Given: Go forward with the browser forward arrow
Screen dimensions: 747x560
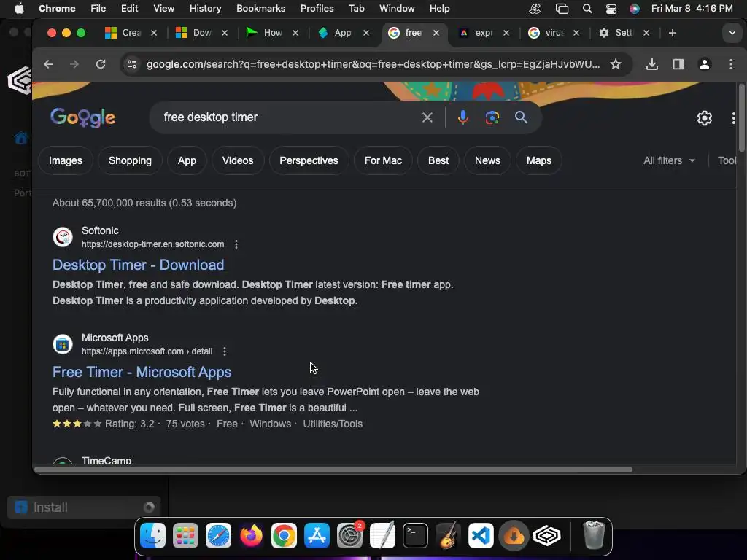Looking at the screenshot, I should tap(74, 64).
